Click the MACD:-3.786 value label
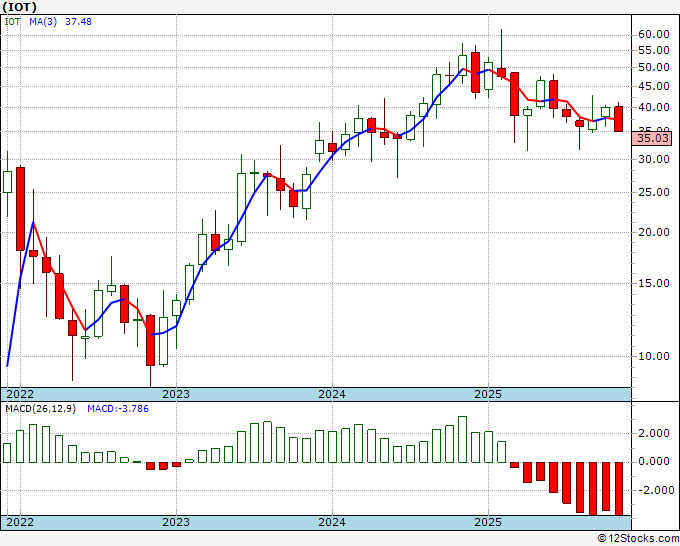The width and height of the screenshot is (680, 546). pyautogui.click(x=118, y=409)
